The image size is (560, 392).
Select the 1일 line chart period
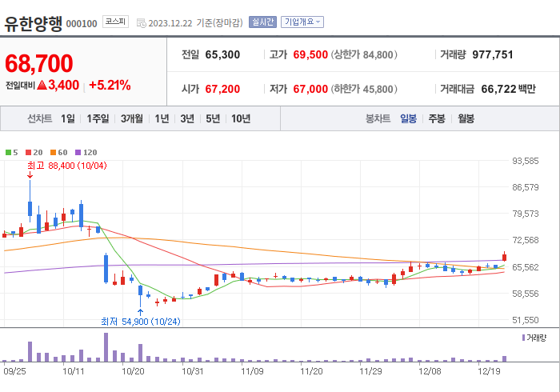[x=68, y=118]
